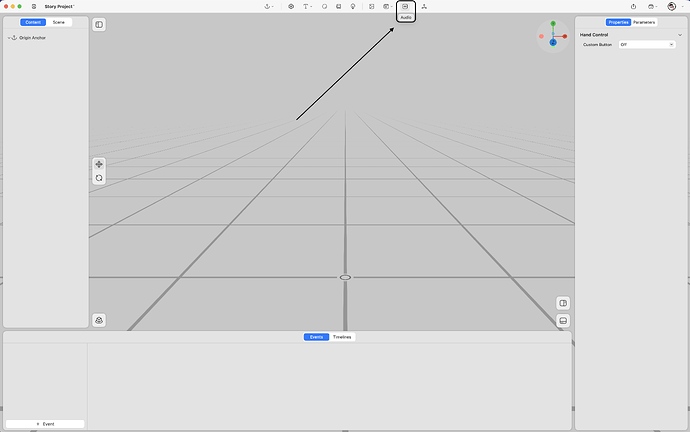Toggle the bottom panel visibility button
This screenshot has height=432, width=690.
563,320
